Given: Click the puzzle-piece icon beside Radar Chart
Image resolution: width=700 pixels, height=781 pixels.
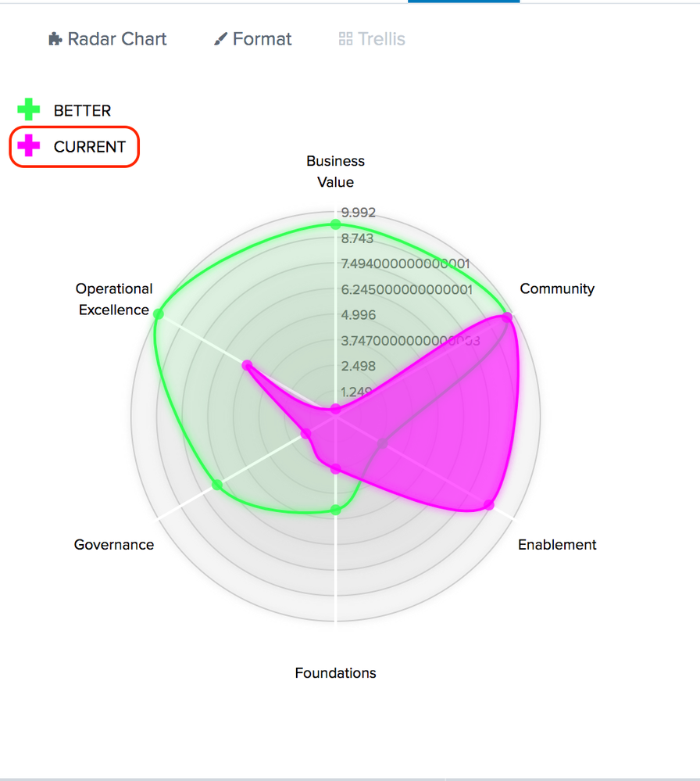Looking at the screenshot, I should 55,39.
